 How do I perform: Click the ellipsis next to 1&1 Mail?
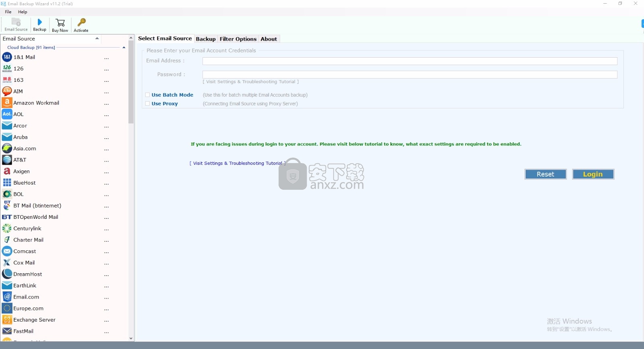(x=106, y=58)
